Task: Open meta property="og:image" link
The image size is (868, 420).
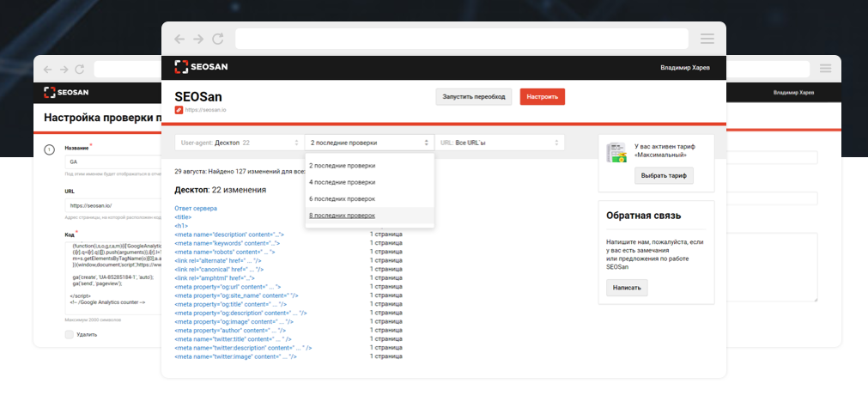Action: [x=234, y=321]
